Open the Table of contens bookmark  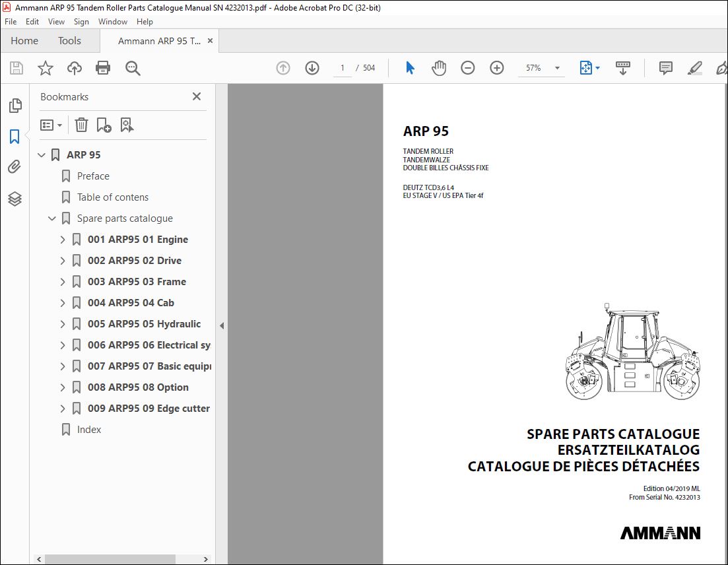(113, 197)
